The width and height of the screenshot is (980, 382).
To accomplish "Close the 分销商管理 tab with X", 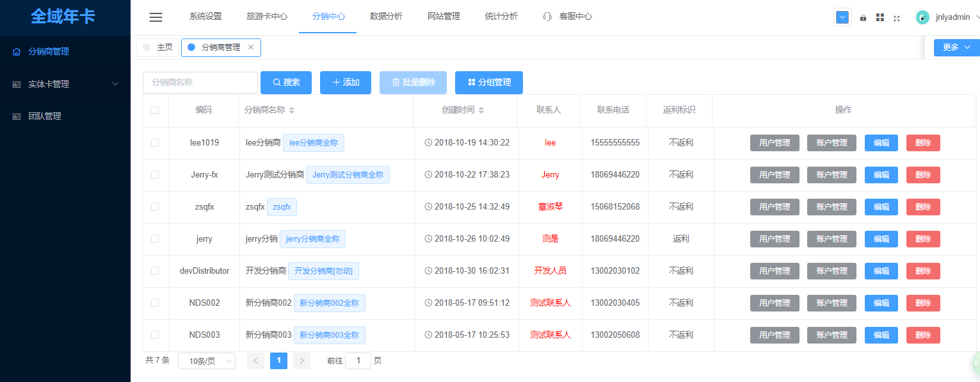I will pos(251,47).
